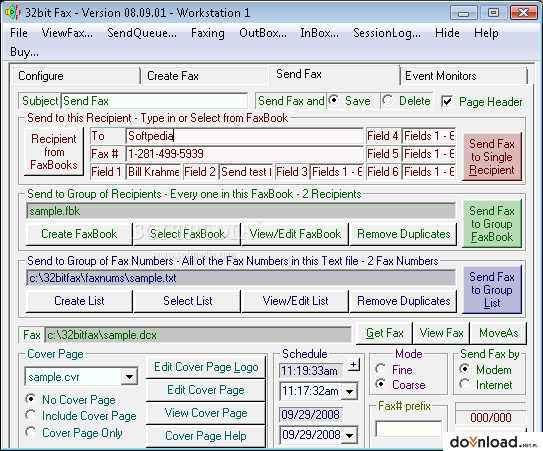Click Remove Duplicates in FaxBook section
Viewport: 543px width, 451px height.
coord(403,234)
